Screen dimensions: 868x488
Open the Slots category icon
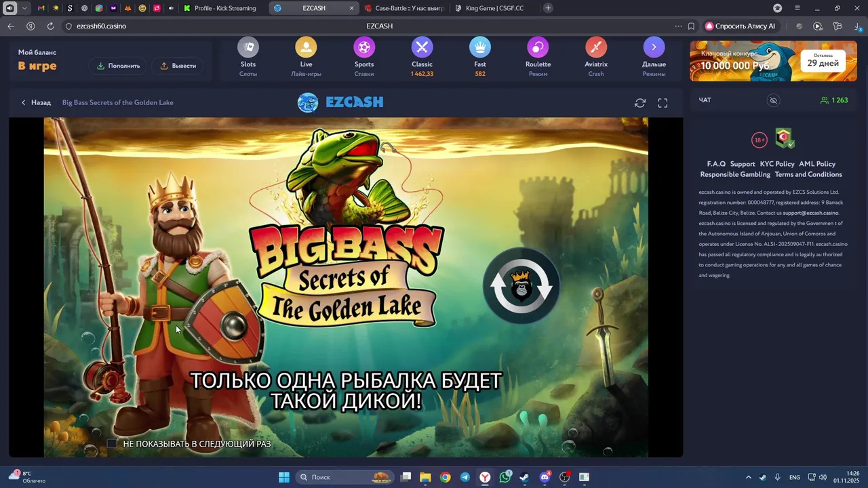248,47
